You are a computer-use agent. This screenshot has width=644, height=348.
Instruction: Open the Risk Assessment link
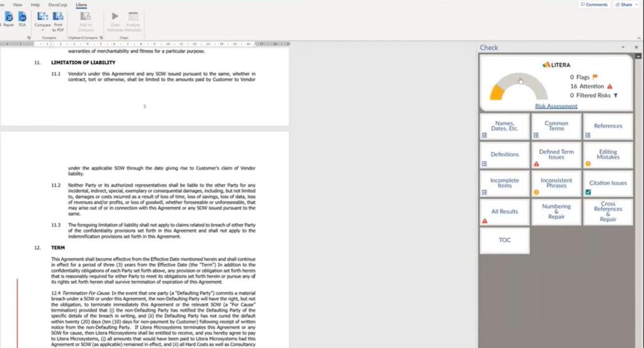tap(556, 106)
